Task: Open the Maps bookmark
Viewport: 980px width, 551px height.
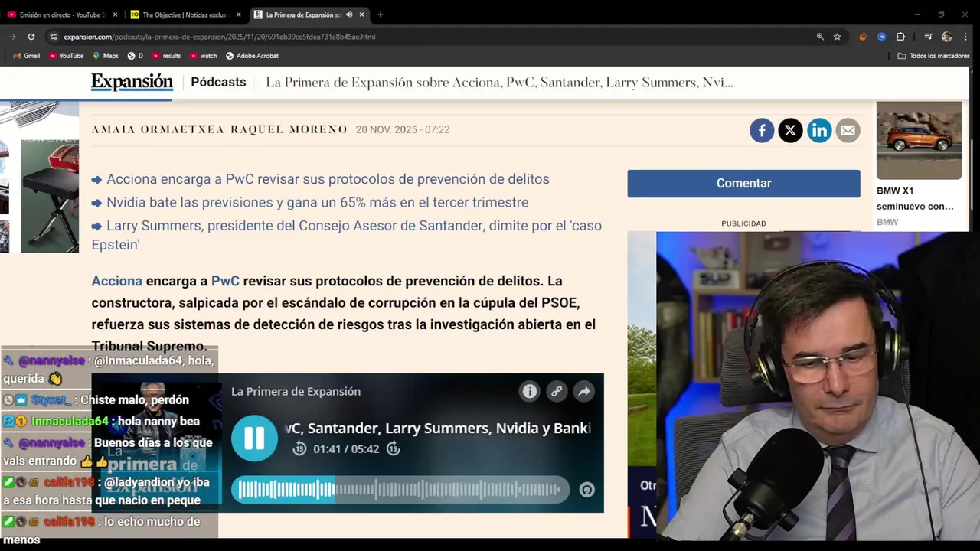Action: coord(106,56)
